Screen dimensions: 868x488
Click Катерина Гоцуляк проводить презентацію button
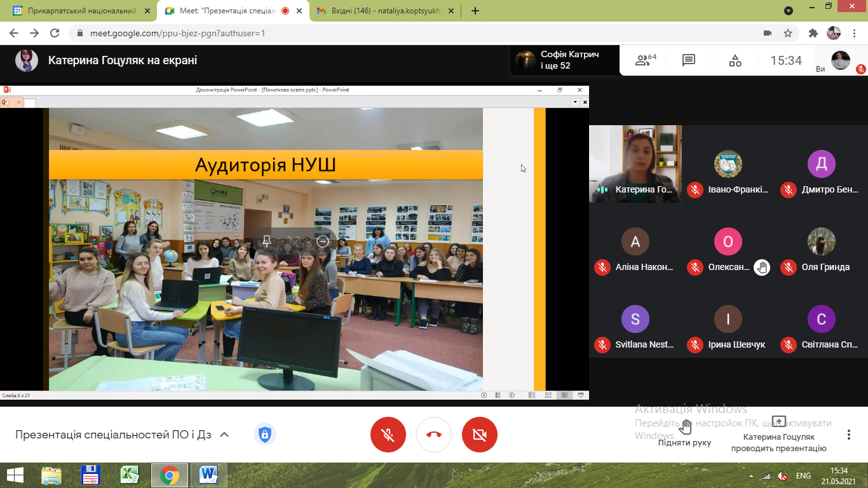(778, 435)
